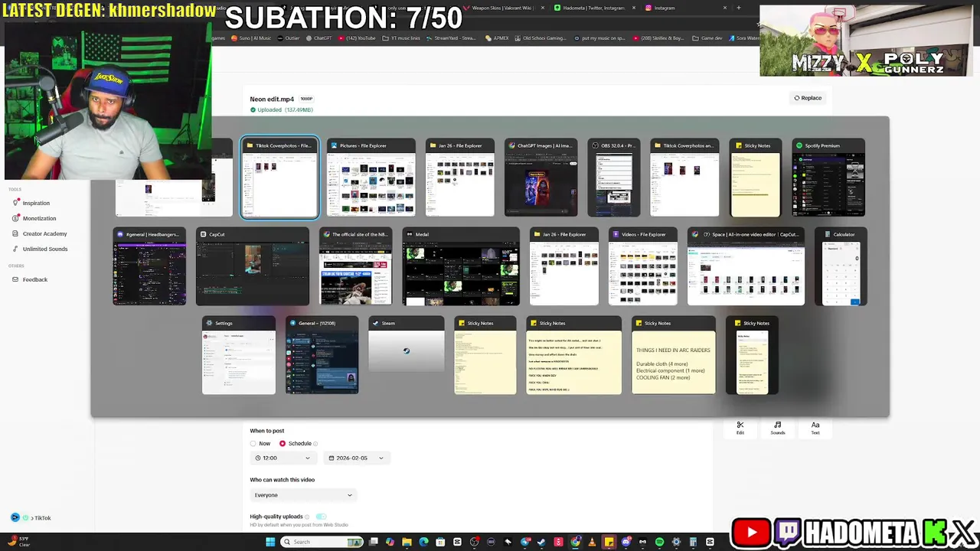
Task: Open File Explorer from the taskbar
Action: pos(407,542)
